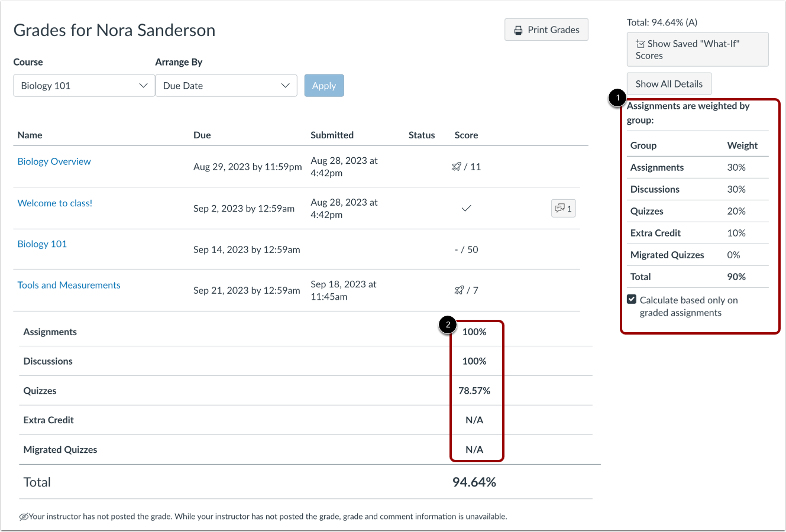Image resolution: width=786 pixels, height=532 pixels.
Task: Open the Welcome to class! assignment
Action: [55, 203]
